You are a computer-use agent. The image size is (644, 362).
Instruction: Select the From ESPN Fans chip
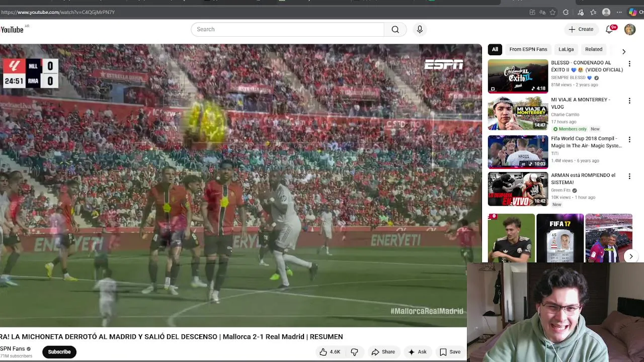coord(528,49)
